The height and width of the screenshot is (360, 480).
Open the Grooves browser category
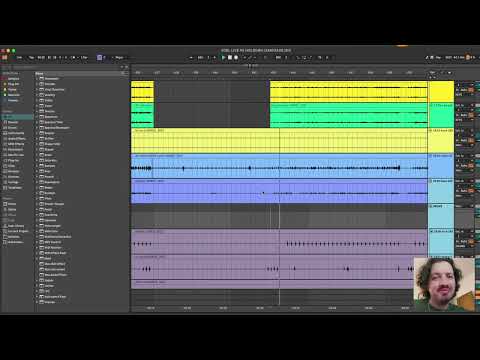(13, 177)
